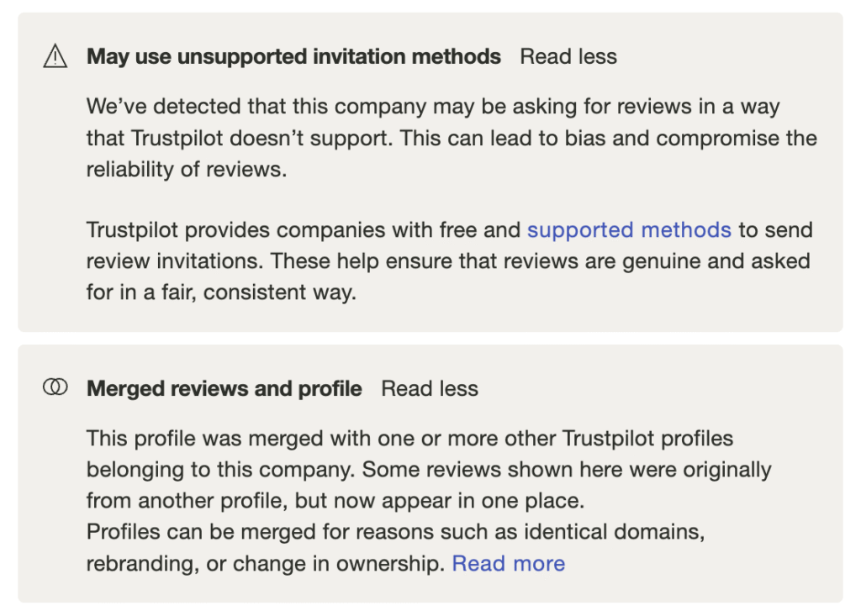Follow the Read more link about merged profiles
Image resolution: width=861 pixels, height=616 pixels.
click(508, 563)
